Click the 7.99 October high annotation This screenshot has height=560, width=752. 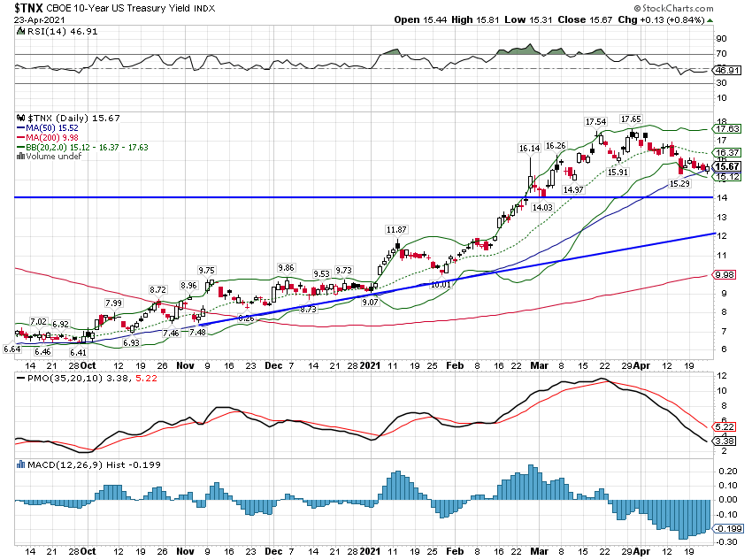[113, 303]
